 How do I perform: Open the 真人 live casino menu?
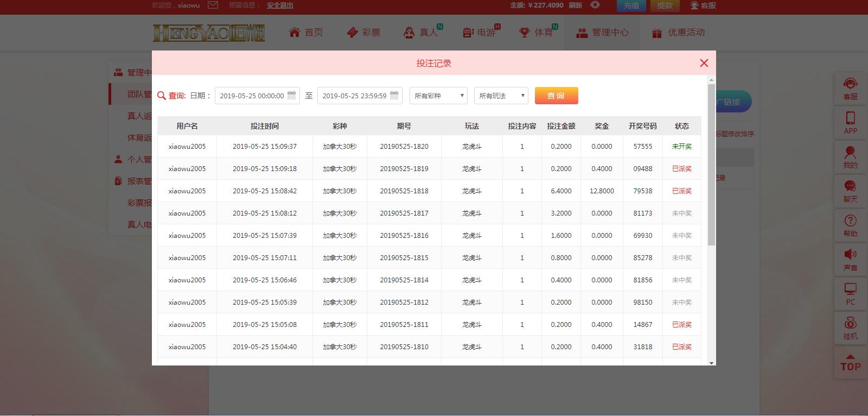click(422, 33)
